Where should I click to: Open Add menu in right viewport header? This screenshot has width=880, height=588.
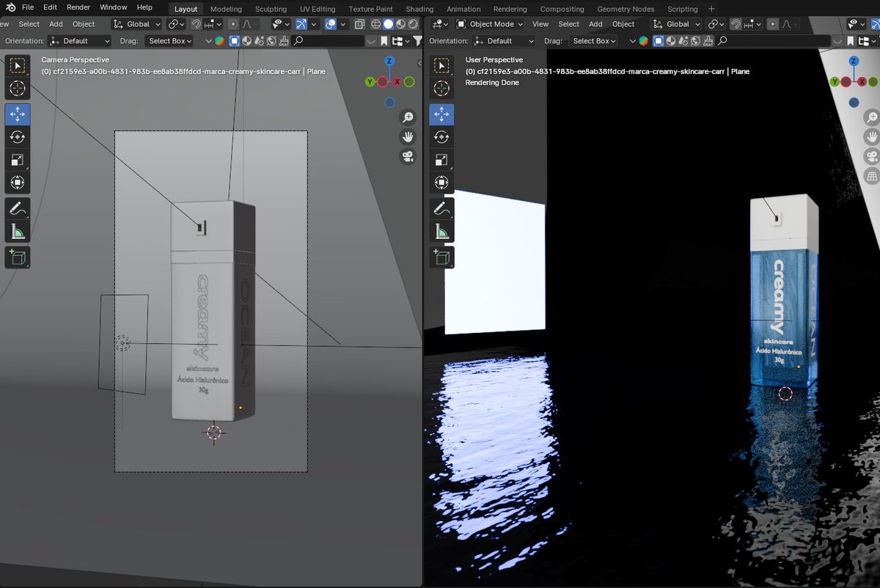point(595,24)
